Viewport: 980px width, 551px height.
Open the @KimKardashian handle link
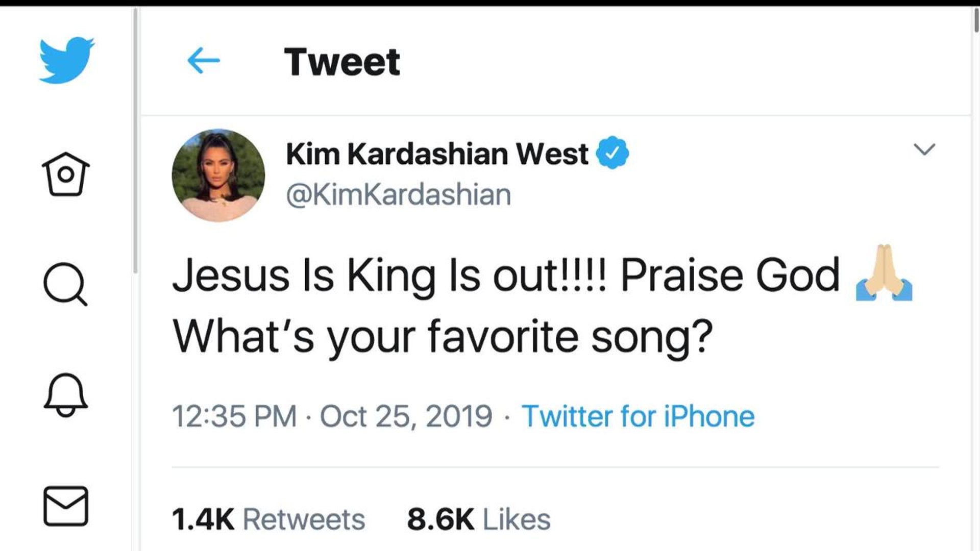399,195
